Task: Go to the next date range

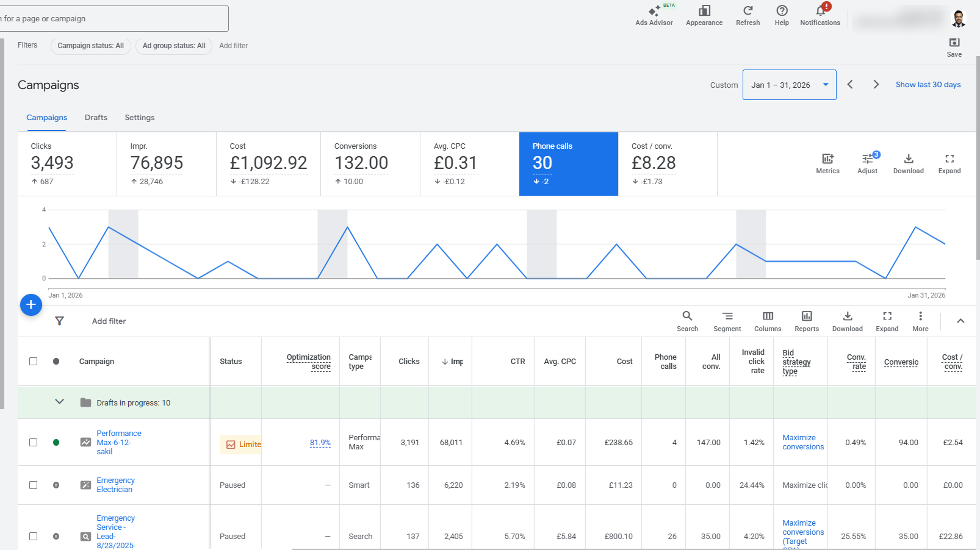Action: (876, 85)
